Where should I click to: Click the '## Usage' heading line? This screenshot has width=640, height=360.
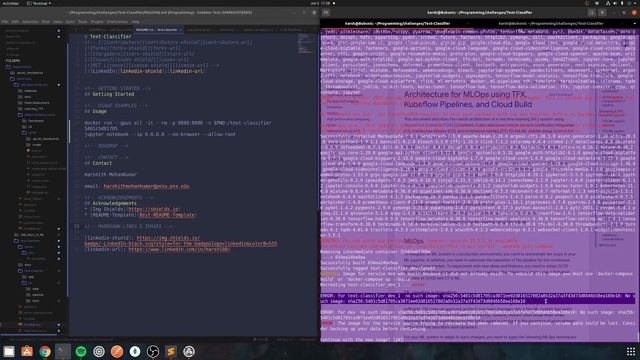point(96,111)
